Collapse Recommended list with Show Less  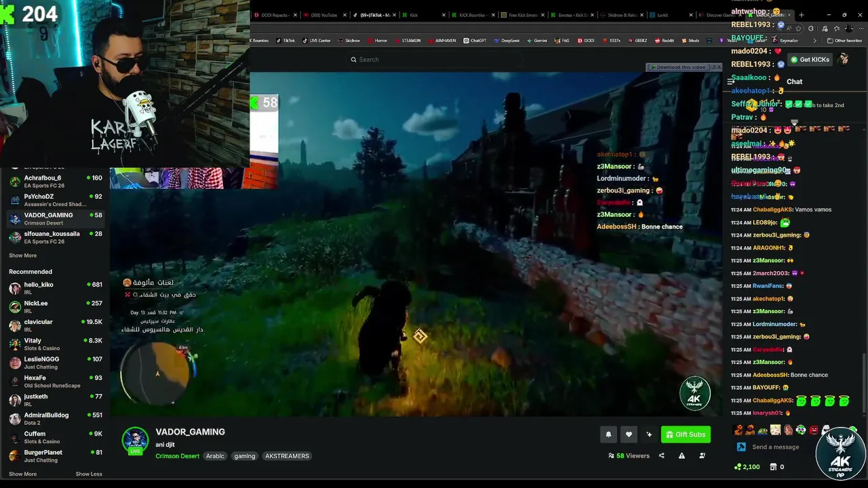coord(89,474)
